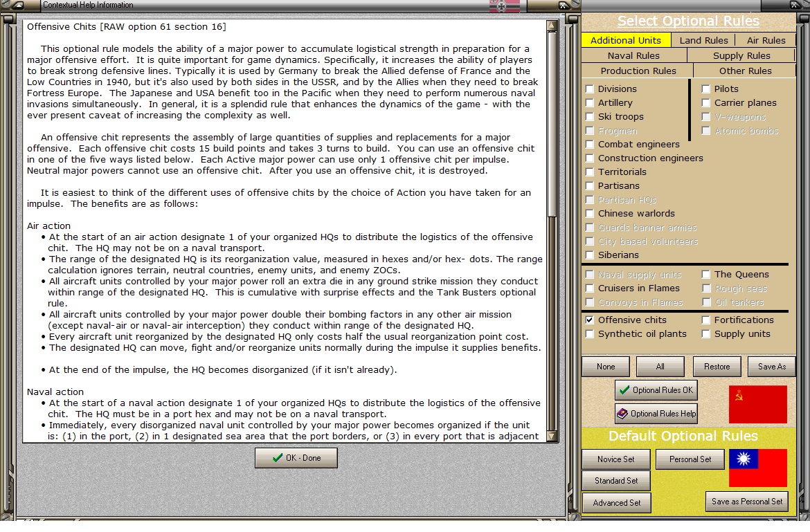
Task: Open the Production Rules tab
Action: tap(638, 71)
